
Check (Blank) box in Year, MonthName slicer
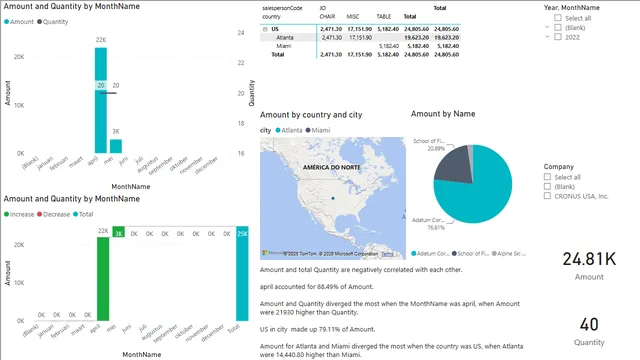[558, 27]
